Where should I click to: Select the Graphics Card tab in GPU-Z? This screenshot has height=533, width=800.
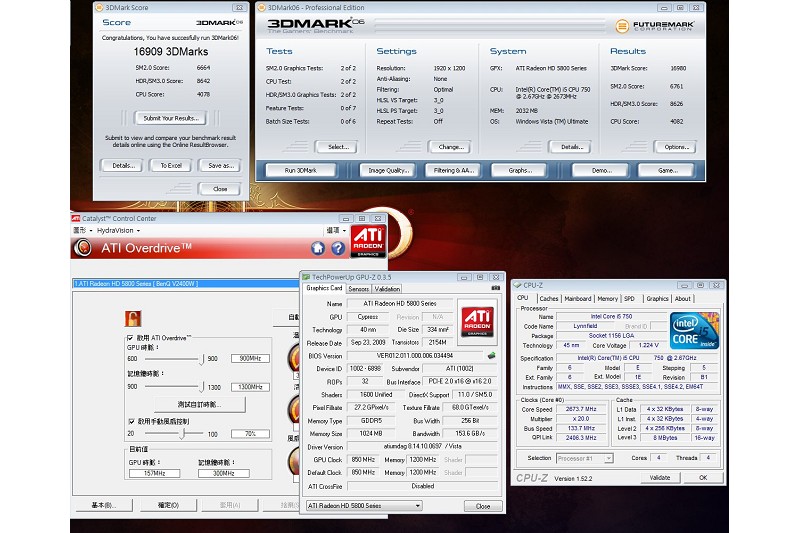point(324,288)
